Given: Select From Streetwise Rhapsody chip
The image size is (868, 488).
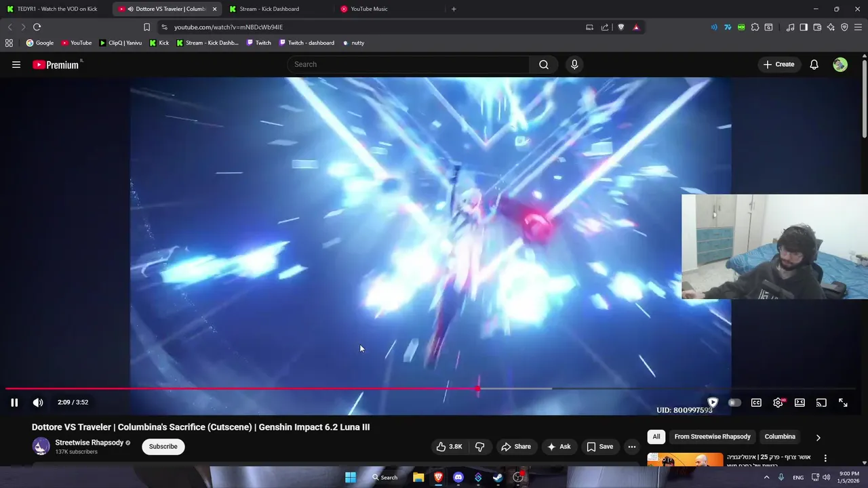Looking at the screenshot, I should (713, 436).
